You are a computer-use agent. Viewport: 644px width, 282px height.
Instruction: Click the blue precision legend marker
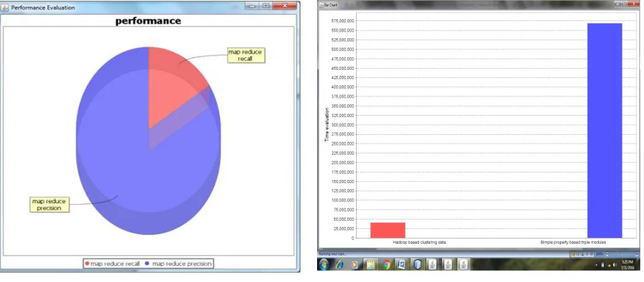(x=147, y=263)
